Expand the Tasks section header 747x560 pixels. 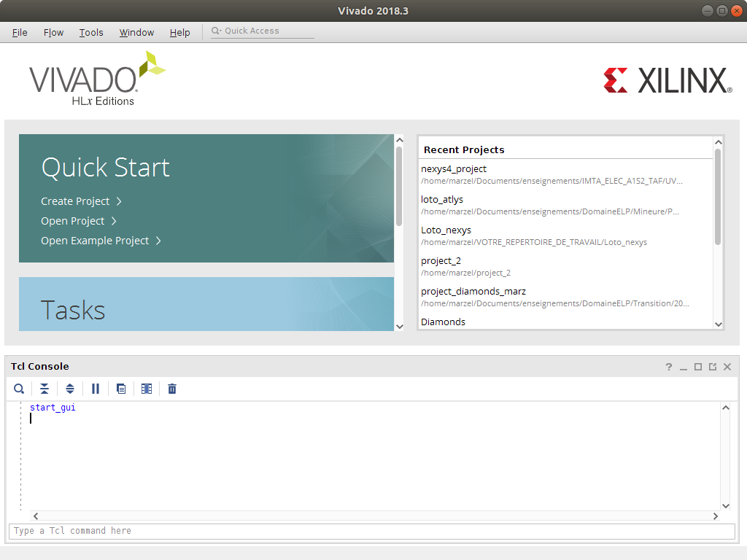point(73,310)
